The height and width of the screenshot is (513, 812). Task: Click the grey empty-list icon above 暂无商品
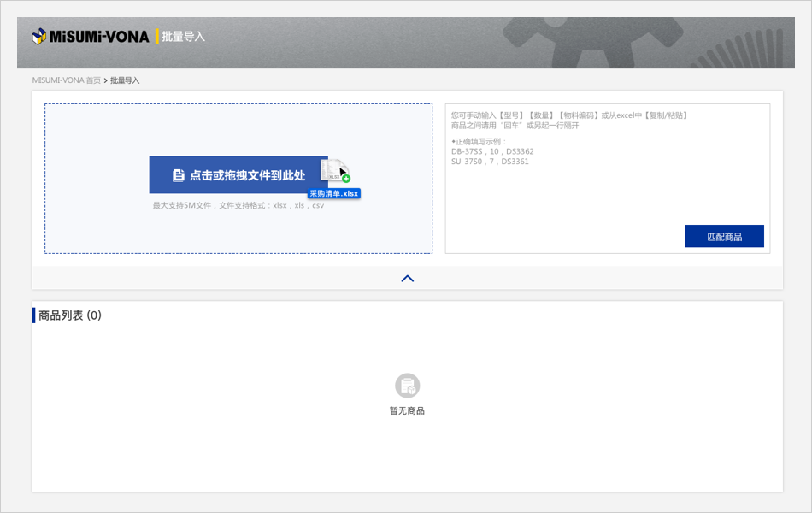click(407, 386)
